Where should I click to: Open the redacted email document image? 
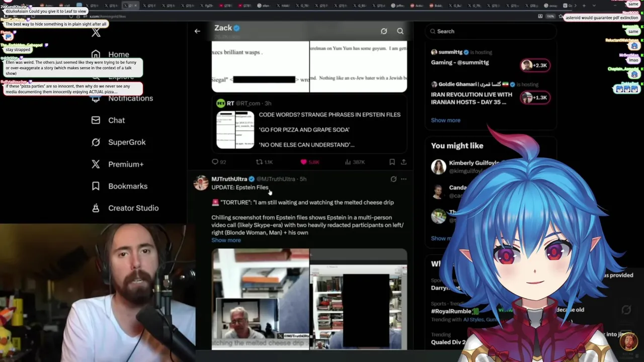(x=260, y=65)
